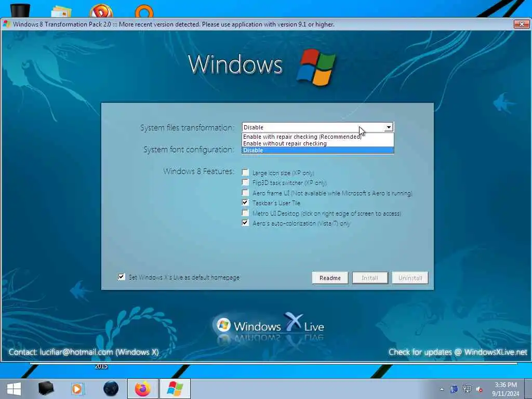
Task: Open the clock showing 3:36 PM
Action: tap(506, 389)
